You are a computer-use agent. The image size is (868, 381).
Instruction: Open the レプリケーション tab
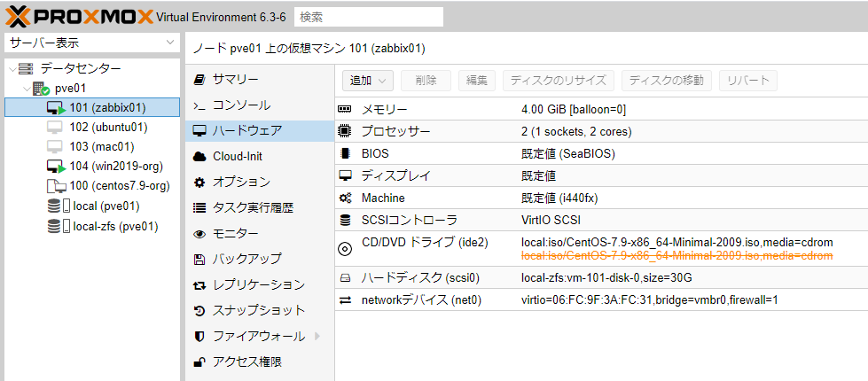tap(260, 284)
